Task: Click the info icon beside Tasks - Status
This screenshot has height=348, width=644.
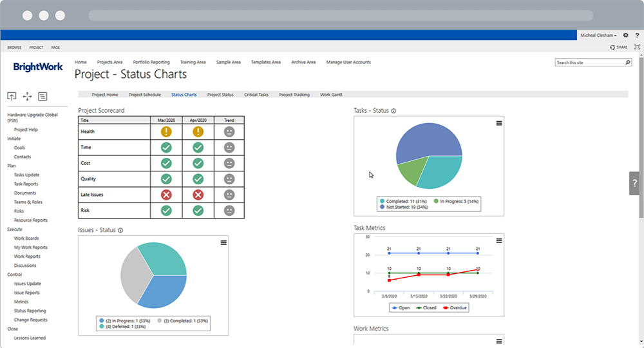Action: pos(393,111)
